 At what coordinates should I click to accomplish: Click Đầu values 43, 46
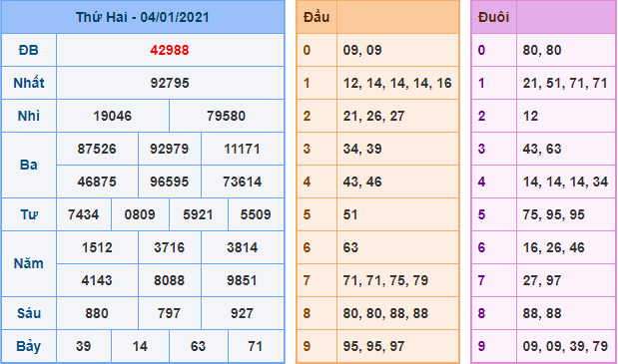(362, 182)
